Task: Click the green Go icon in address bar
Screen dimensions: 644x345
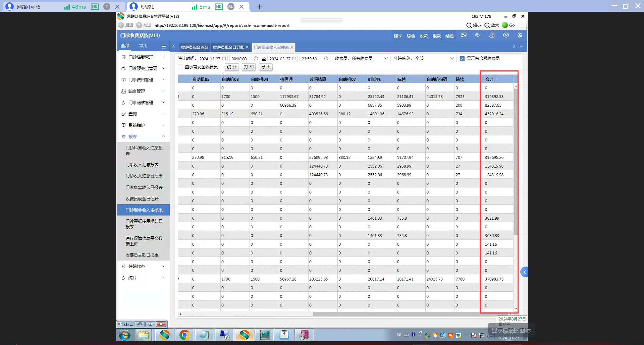Action: tap(505, 25)
